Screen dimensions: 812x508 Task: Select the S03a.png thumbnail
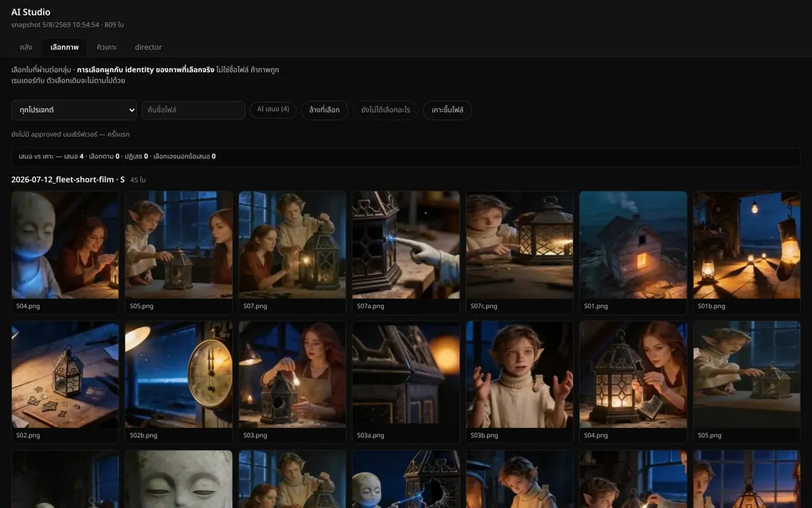point(406,382)
